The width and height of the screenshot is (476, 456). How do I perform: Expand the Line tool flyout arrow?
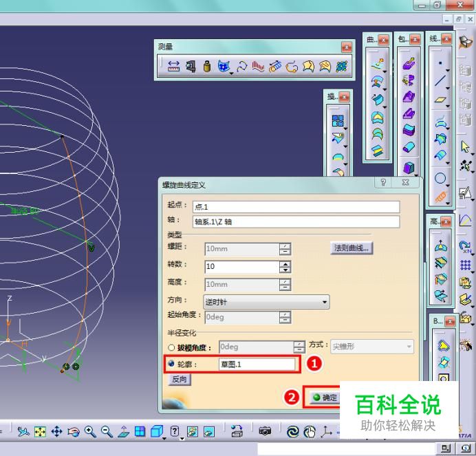tap(448, 88)
